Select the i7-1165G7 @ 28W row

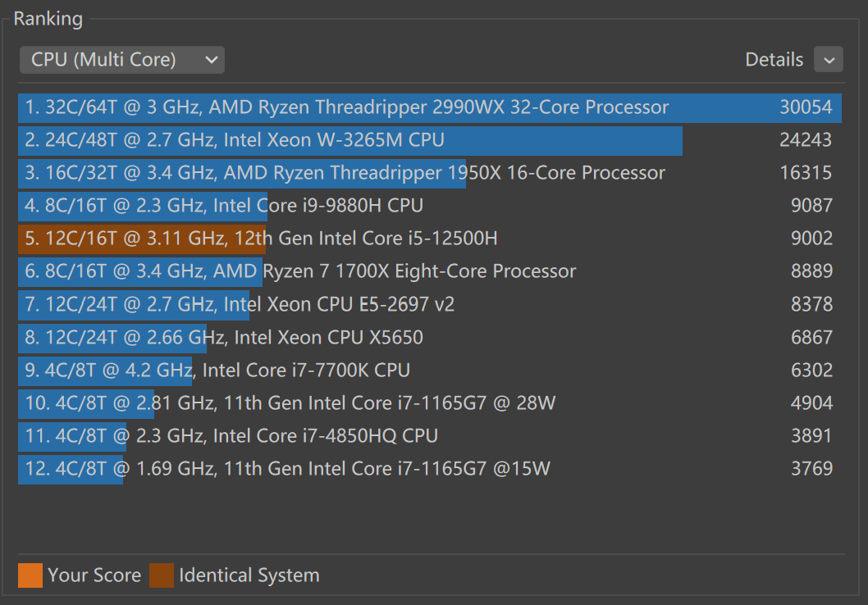pos(430,403)
